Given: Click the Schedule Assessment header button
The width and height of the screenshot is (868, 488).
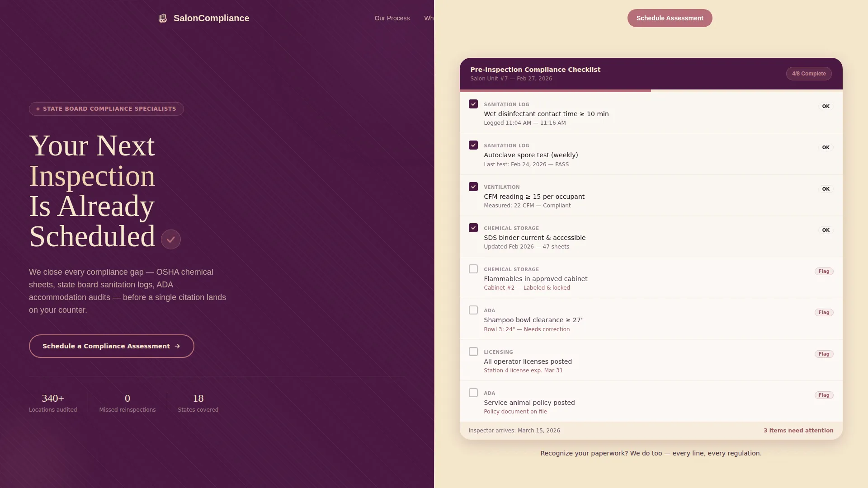Looking at the screenshot, I should (x=670, y=18).
